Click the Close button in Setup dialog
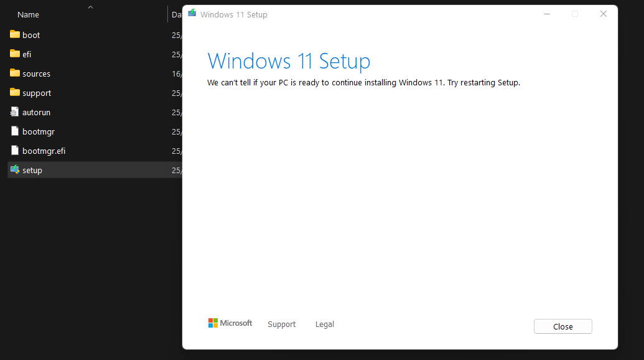This screenshot has width=644, height=360. tap(562, 326)
